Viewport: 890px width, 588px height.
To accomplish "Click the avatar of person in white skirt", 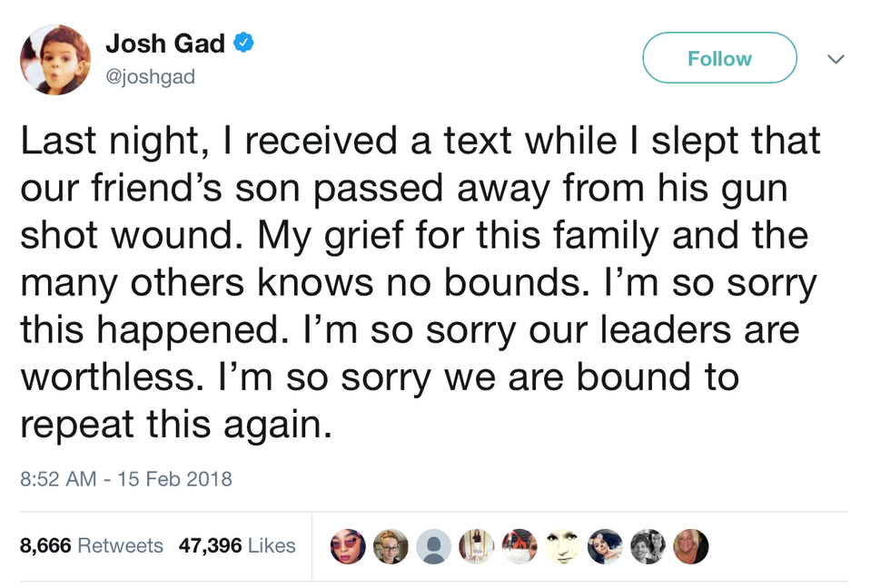I will pyautogui.click(x=477, y=546).
